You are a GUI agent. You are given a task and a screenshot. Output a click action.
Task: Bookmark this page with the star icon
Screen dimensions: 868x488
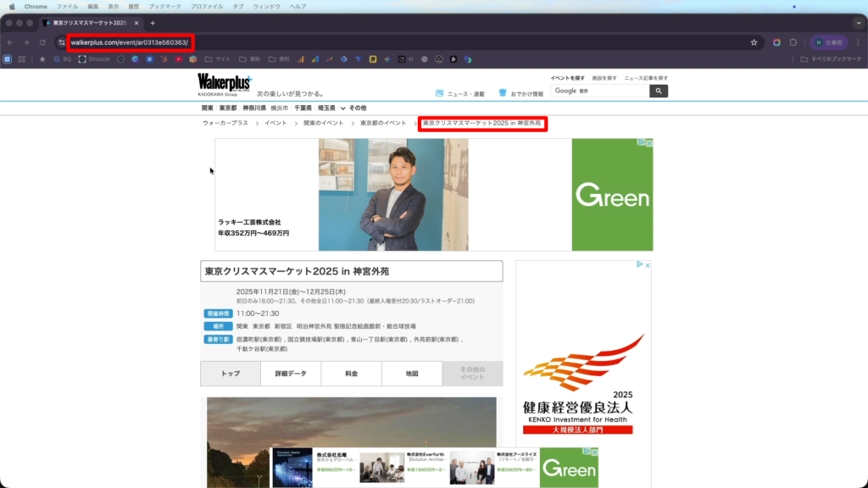pyautogui.click(x=754, y=42)
